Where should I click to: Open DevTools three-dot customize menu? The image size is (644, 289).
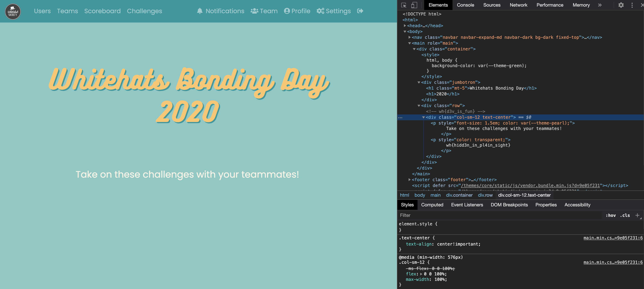pyautogui.click(x=632, y=5)
